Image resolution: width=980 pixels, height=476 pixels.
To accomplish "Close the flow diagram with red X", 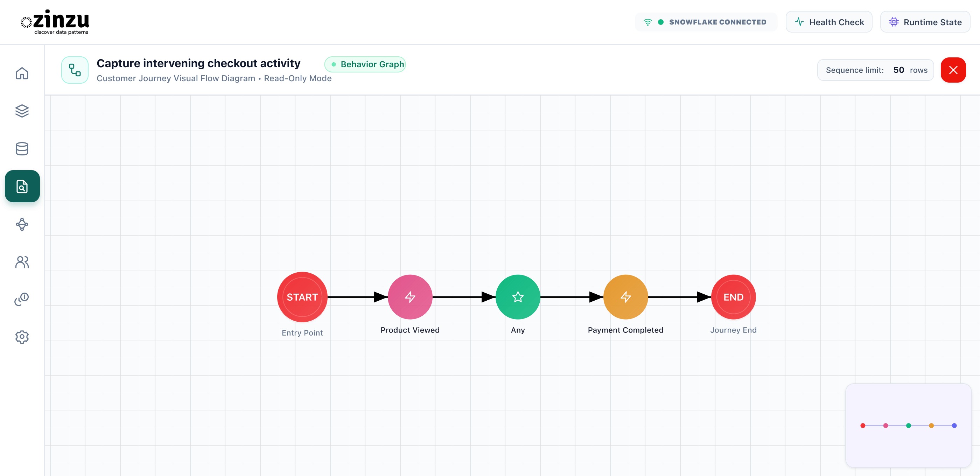I will 953,70.
